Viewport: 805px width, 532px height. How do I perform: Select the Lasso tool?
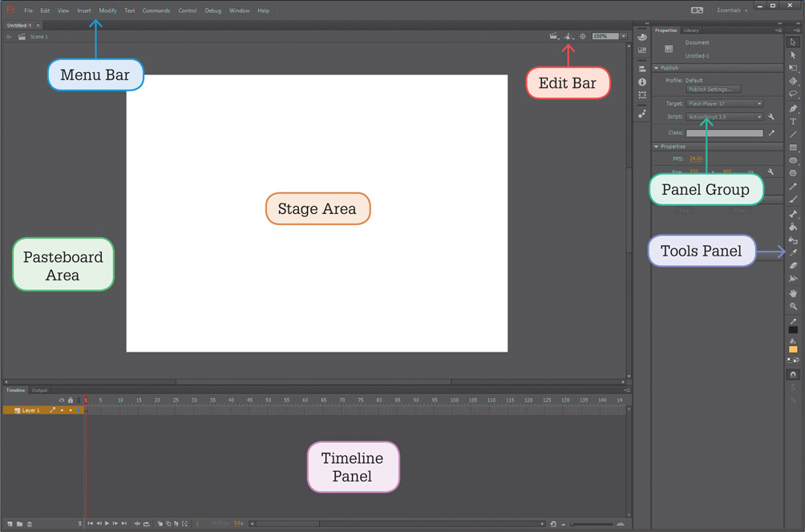793,94
